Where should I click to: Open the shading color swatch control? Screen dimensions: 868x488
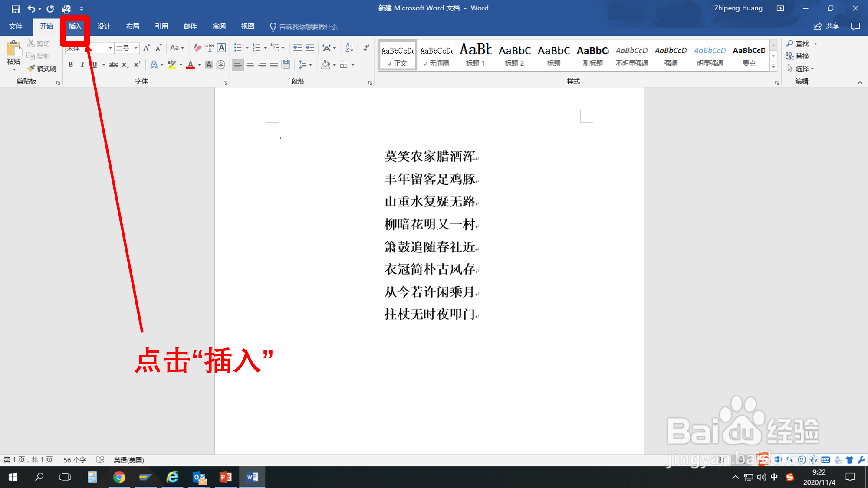(x=327, y=64)
